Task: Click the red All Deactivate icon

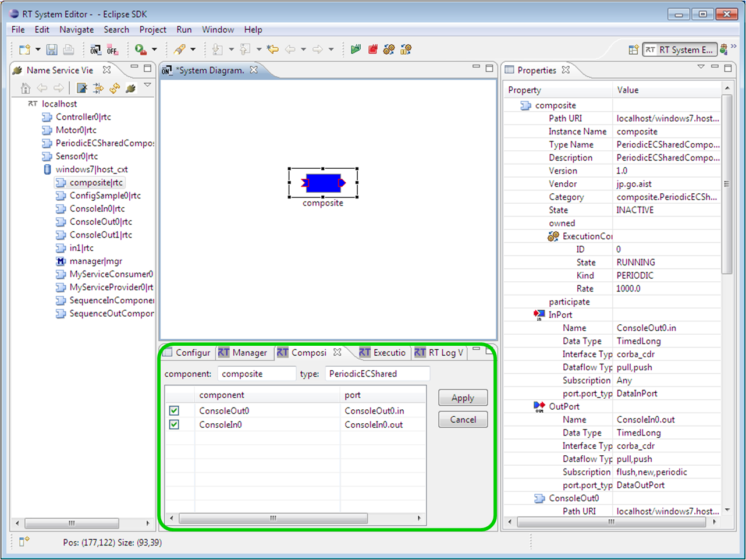Action: 372,49
